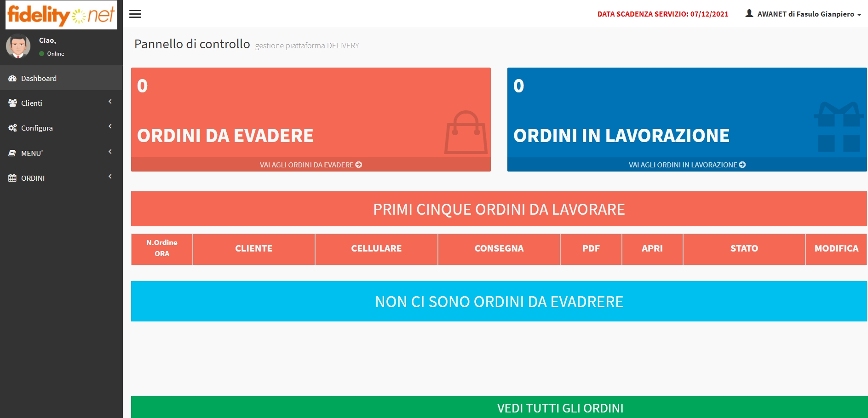Click PRIMI CINQUE ORDINI DA LAVORARE banner

[499, 209]
